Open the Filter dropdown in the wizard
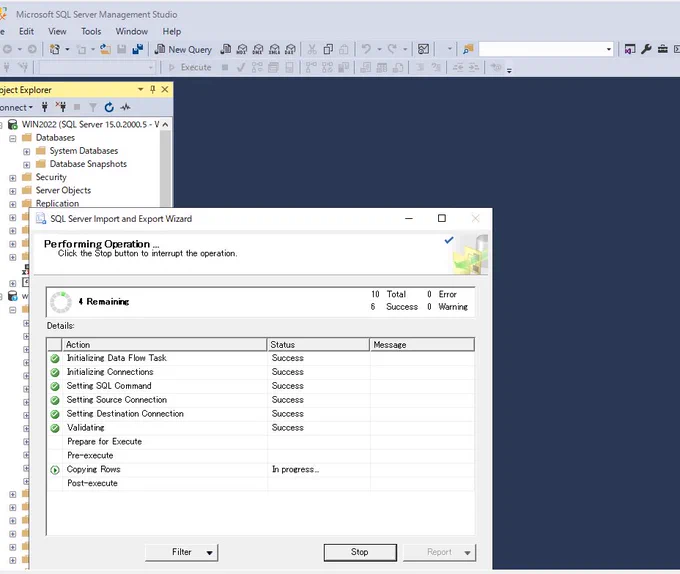The height and width of the screenshot is (574, 680). 209,553
